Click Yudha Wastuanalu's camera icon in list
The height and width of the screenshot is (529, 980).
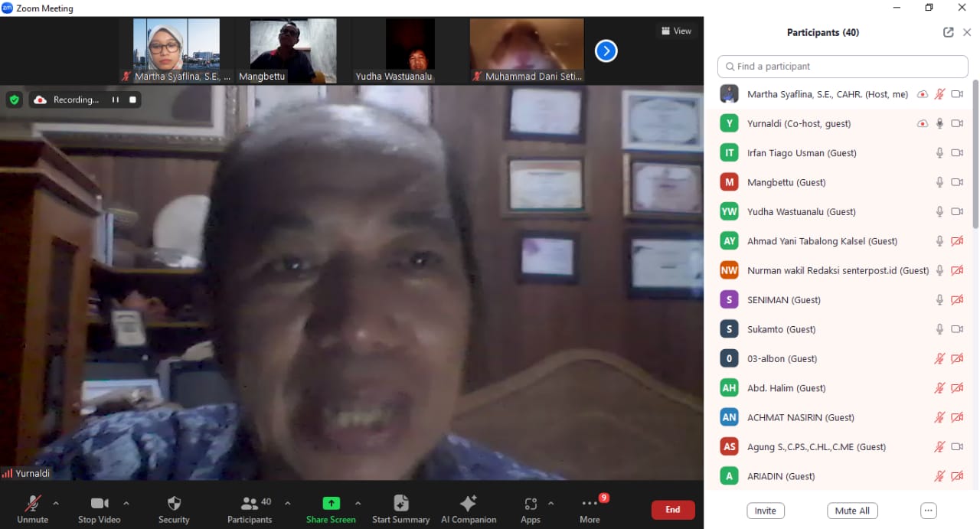(957, 211)
